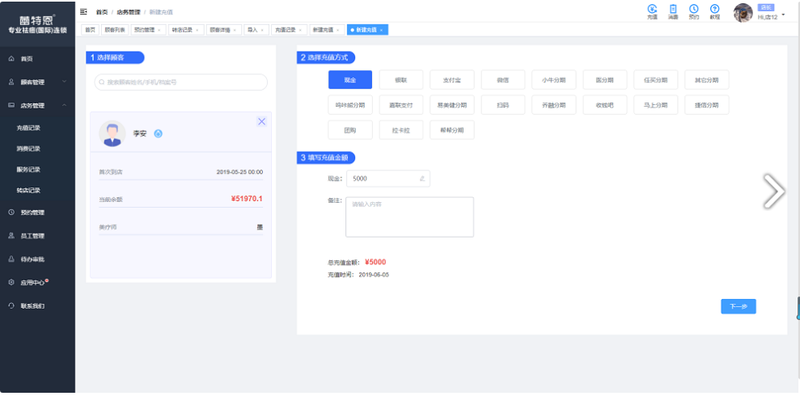The image size is (800, 396).
Task: Expand the 顾客管理 sidebar menu chevron
Action: click(x=64, y=82)
